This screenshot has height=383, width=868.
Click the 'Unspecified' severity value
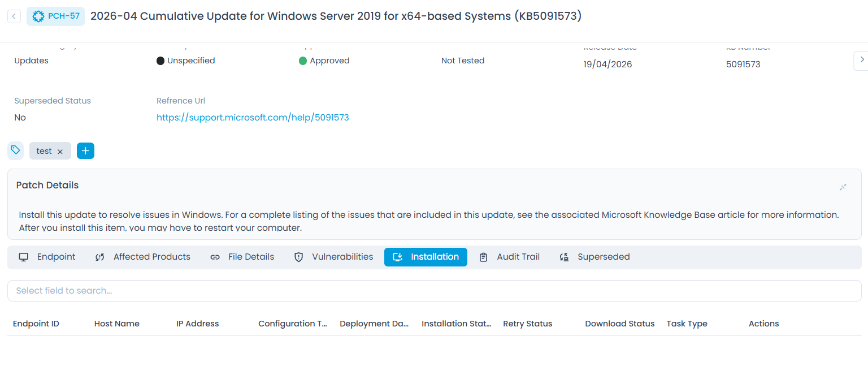[191, 61]
